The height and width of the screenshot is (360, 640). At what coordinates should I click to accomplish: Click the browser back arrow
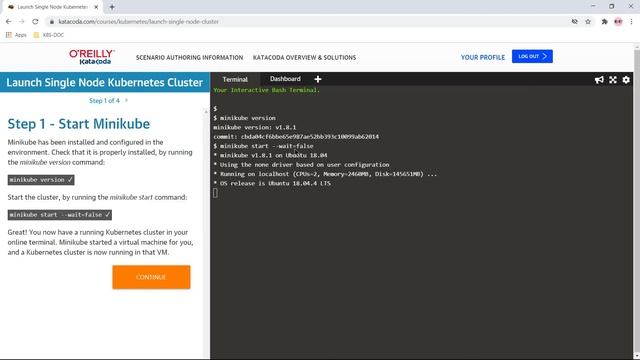pyautogui.click(x=9, y=22)
